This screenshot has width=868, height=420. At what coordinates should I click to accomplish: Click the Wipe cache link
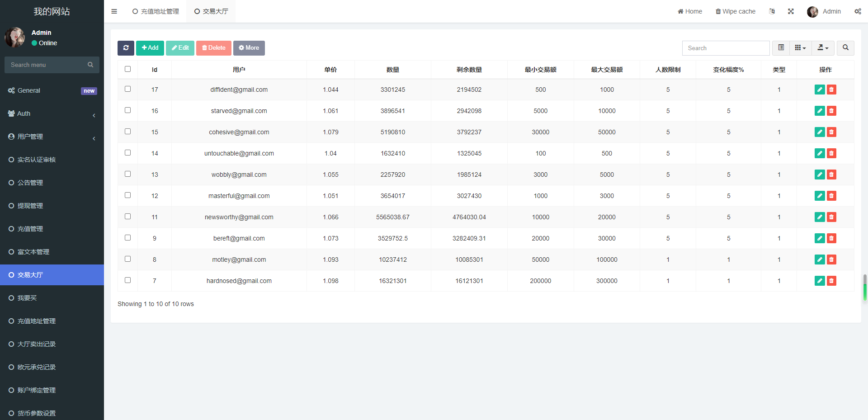click(735, 11)
